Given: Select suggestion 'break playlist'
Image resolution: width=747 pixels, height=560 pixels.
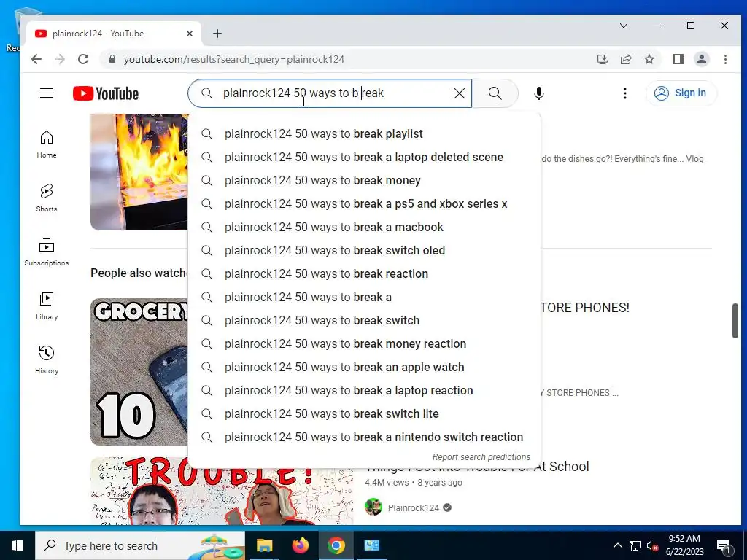Looking at the screenshot, I should click(365, 134).
